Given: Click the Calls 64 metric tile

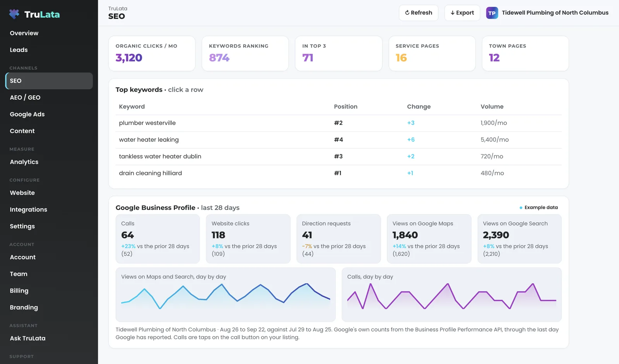Looking at the screenshot, I should point(158,239).
